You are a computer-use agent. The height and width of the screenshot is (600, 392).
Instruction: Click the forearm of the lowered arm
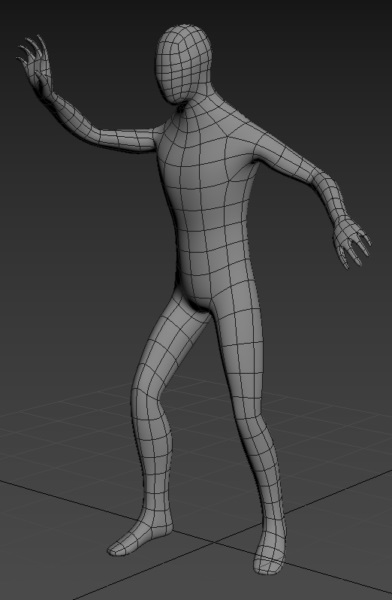pos(325,191)
